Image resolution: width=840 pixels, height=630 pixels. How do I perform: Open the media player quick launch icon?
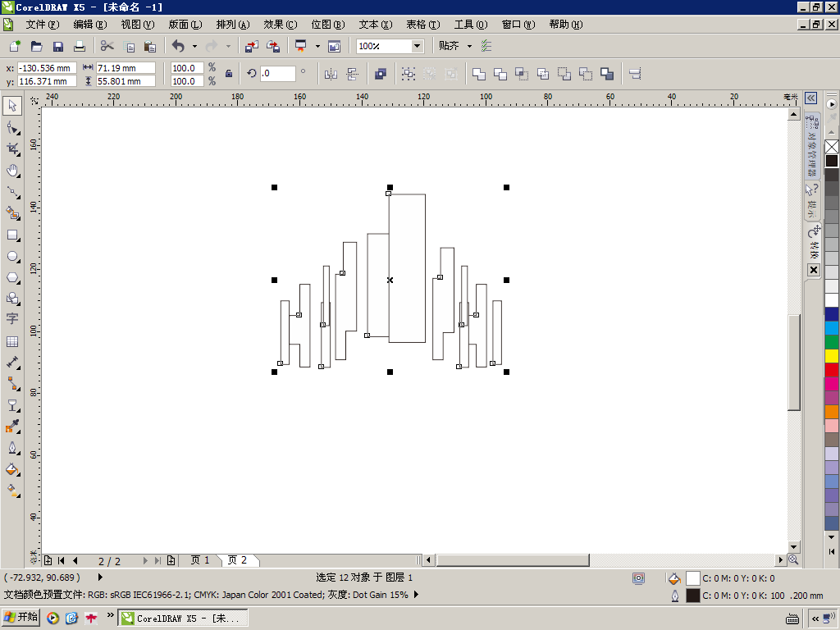(52, 619)
